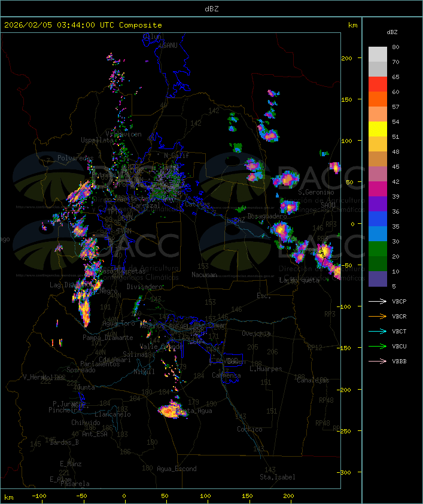Pick the magenta 39-42 dBZ legend swatch
Screen dimensions: 423x504
click(x=378, y=189)
